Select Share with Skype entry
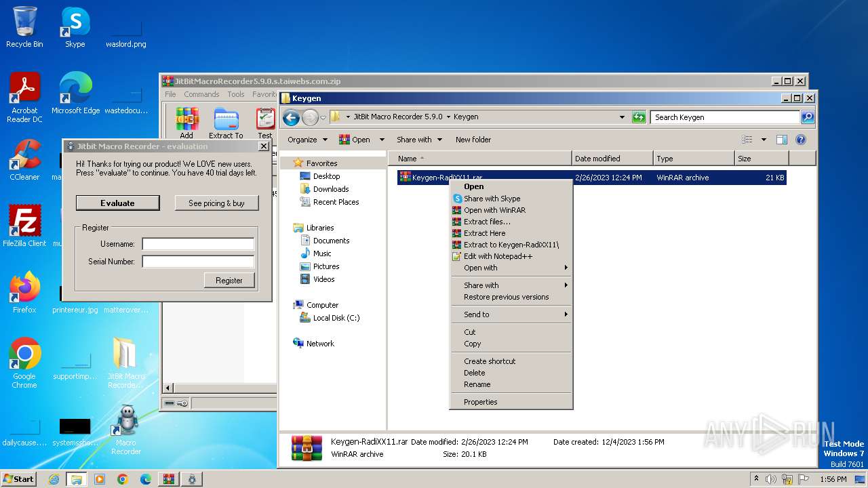The image size is (868, 488). (x=511, y=199)
